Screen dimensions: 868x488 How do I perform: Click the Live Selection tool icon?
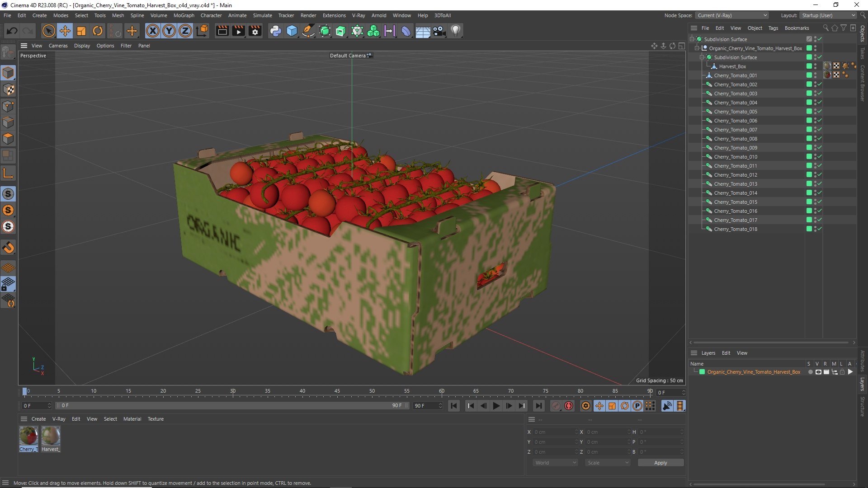[48, 31]
